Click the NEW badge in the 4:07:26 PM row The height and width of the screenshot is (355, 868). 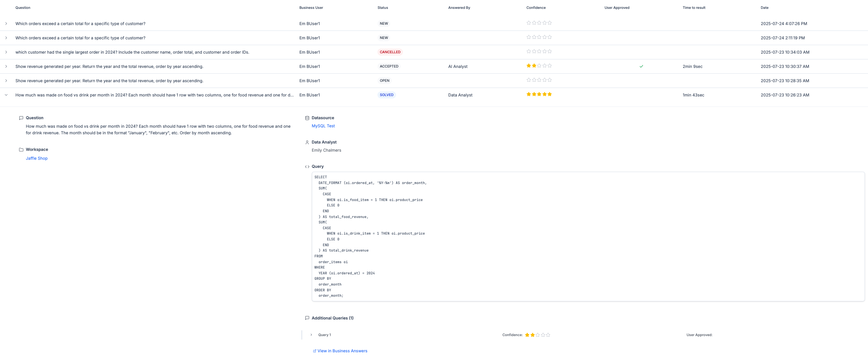point(384,24)
